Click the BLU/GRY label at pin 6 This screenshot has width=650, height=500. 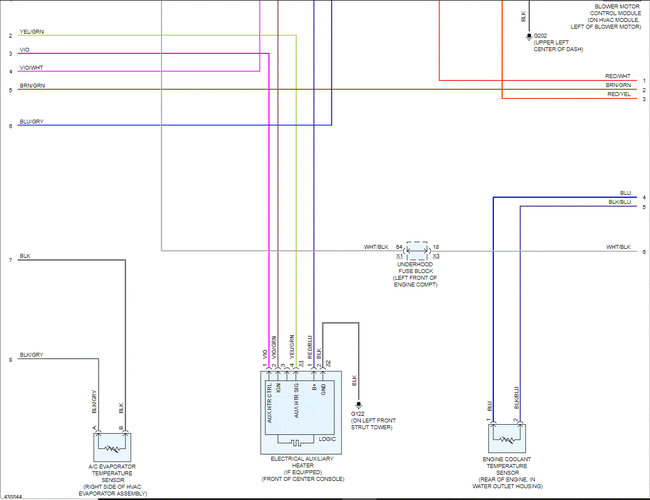coord(32,121)
